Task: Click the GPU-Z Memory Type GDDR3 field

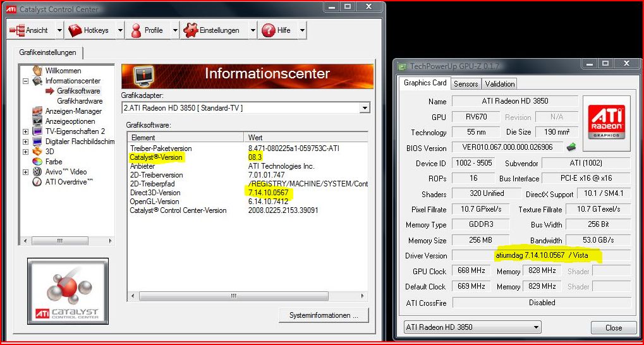Action: click(x=480, y=224)
